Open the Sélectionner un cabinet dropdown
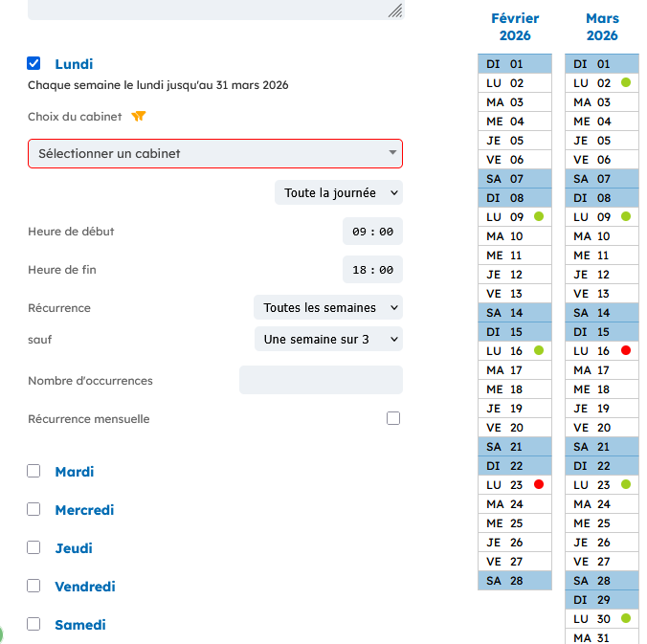The width and height of the screenshot is (647, 644). pos(215,154)
